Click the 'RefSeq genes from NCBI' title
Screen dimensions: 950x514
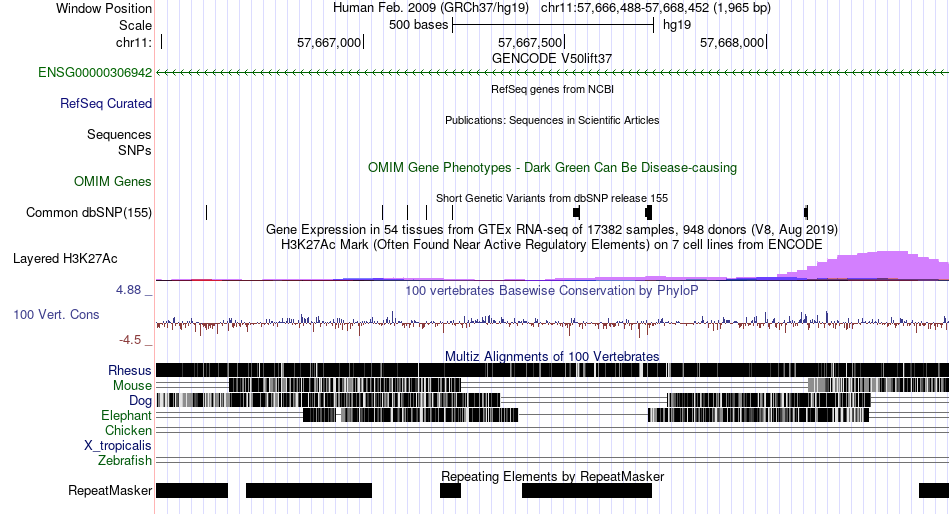pos(552,89)
